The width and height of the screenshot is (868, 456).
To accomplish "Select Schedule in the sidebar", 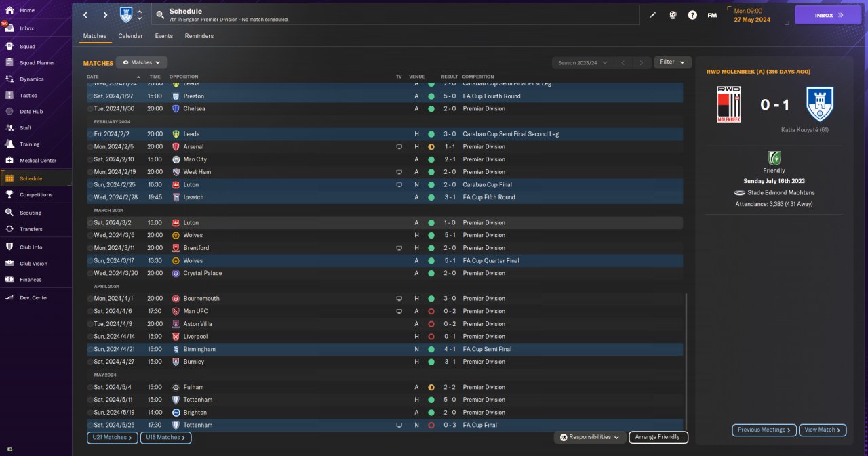I will [x=36, y=178].
